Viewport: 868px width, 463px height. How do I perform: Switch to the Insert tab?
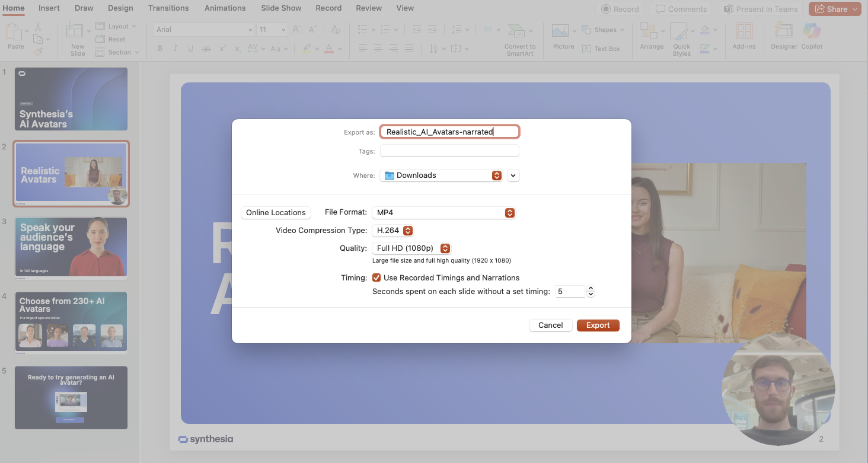click(x=49, y=8)
